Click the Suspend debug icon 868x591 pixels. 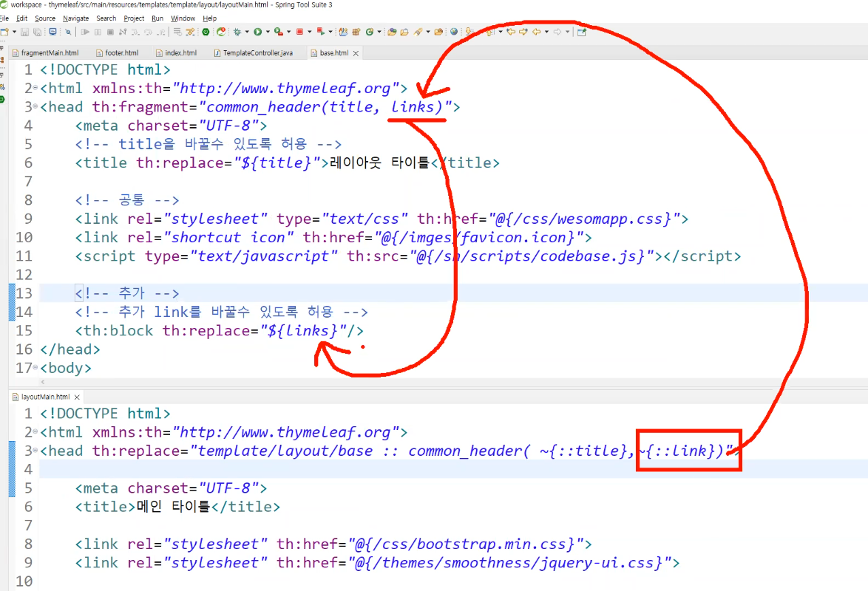coord(98,32)
